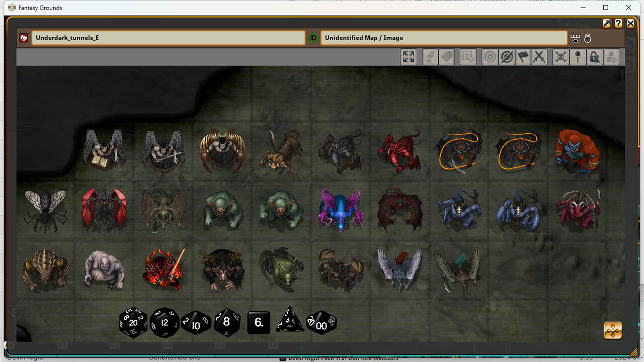Click the pushpin pointer tool

578,56
